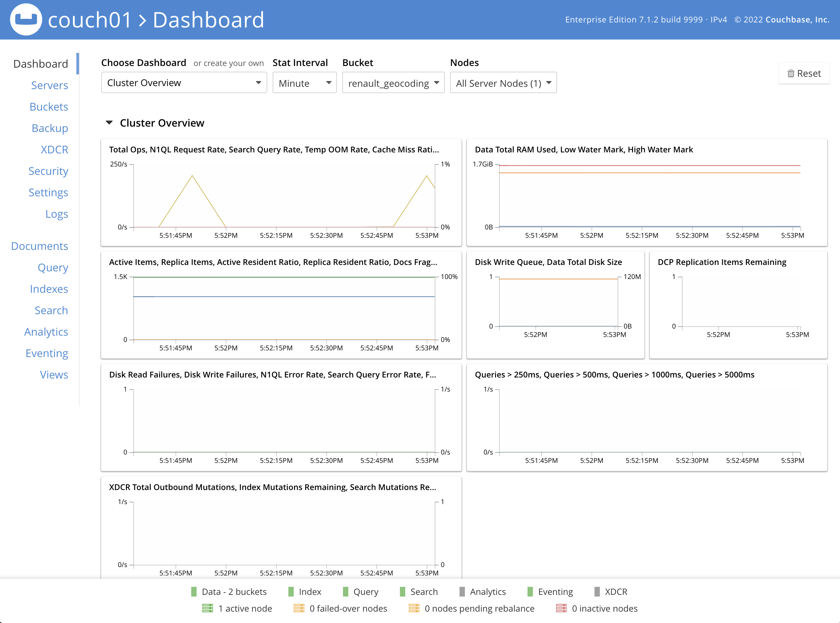Viewport: 840px width, 623px height.
Task: Select the Documents menu item
Action: click(x=39, y=246)
